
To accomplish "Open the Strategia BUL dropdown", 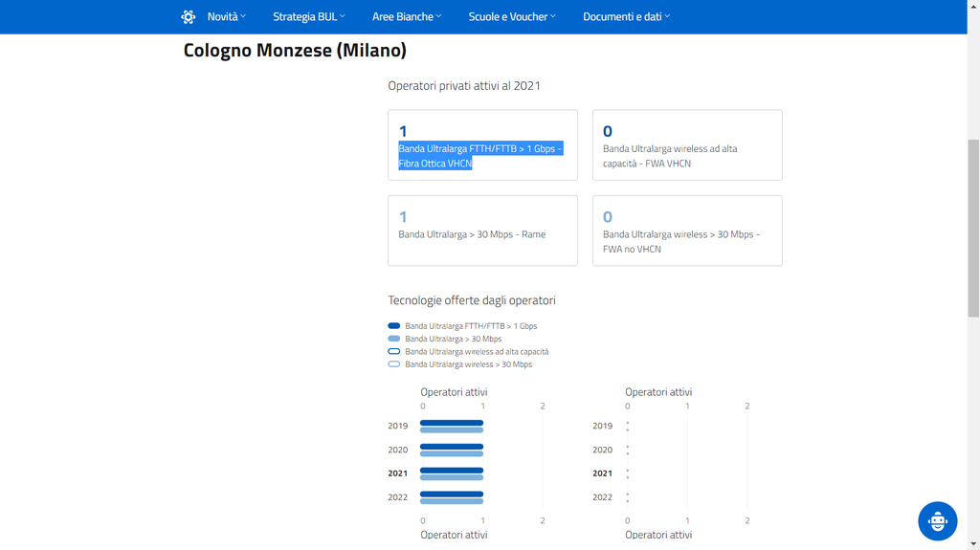I will 308,16.
